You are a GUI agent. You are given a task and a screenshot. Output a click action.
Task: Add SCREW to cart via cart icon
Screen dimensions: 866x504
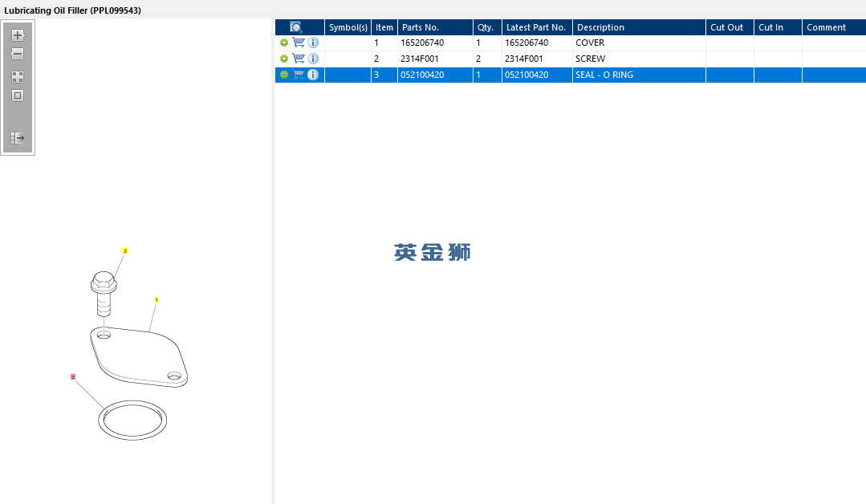[299, 59]
